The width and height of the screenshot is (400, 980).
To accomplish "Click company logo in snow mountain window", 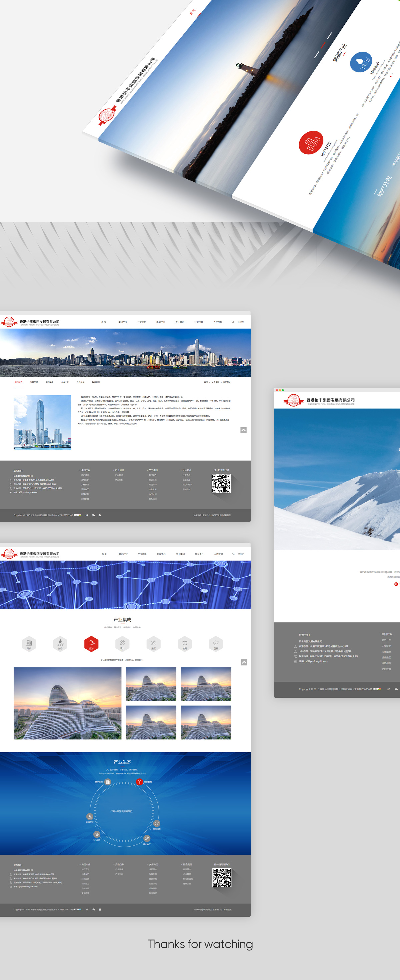I will pyautogui.click(x=319, y=401).
